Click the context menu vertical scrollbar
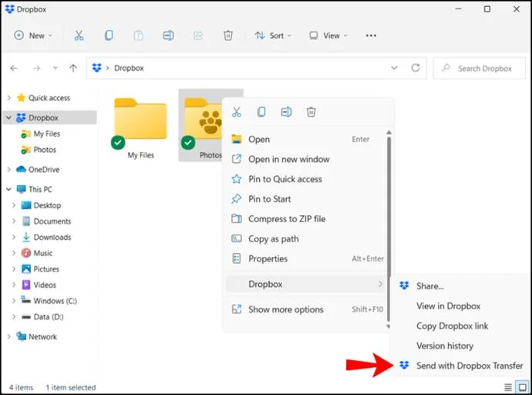The width and height of the screenshot is (532, 395). click(389, 228)
